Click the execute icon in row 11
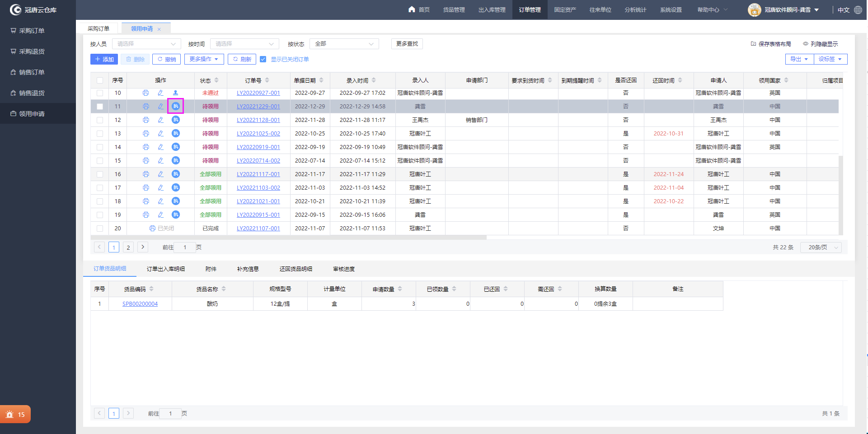 click(176, 107)
